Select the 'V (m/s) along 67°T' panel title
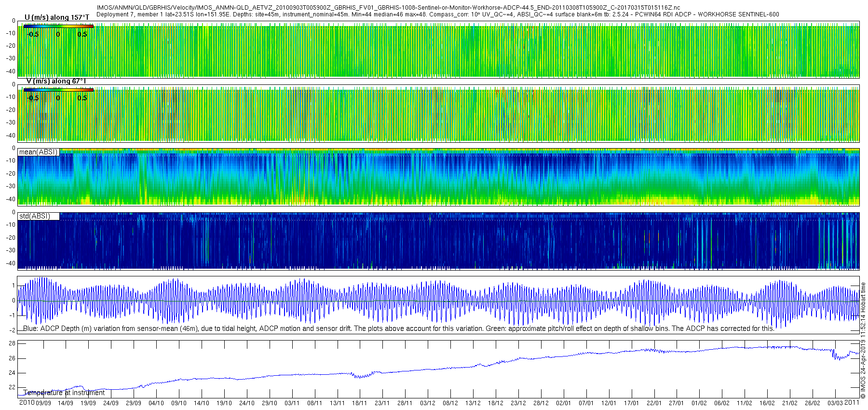This screenshot has height=410, width=868. tap(56, 81)
